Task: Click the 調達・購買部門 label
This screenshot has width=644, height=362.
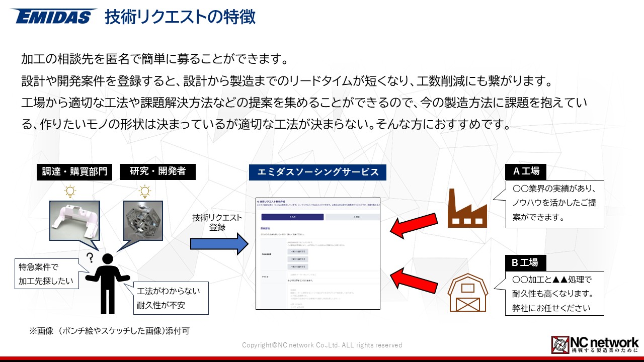Action: (75, 171)
